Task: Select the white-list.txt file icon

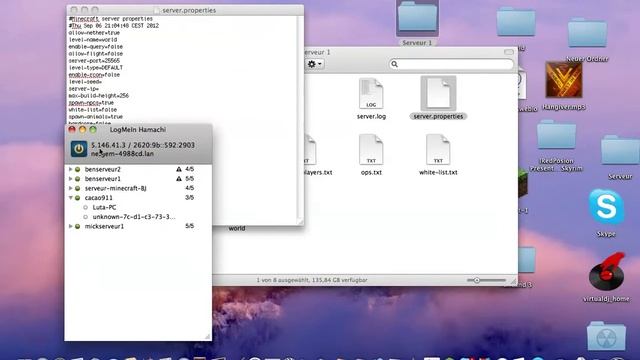Action: coord(438,149)
